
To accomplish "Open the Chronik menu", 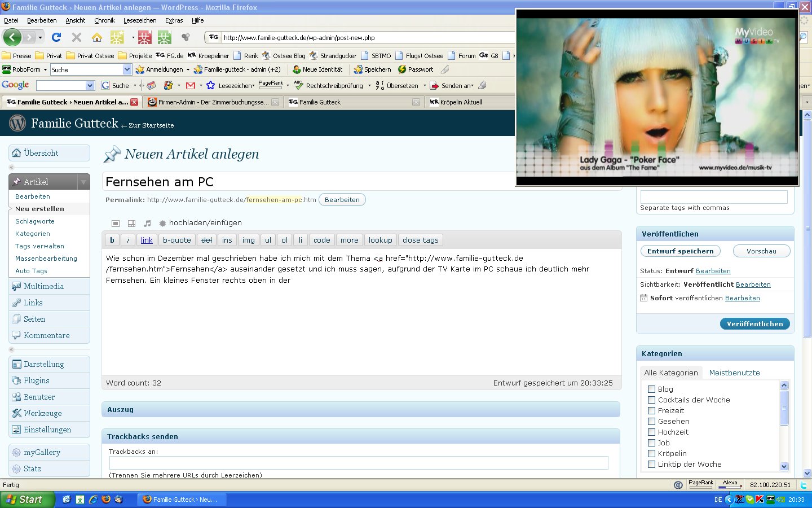I will tap(104, 20).
